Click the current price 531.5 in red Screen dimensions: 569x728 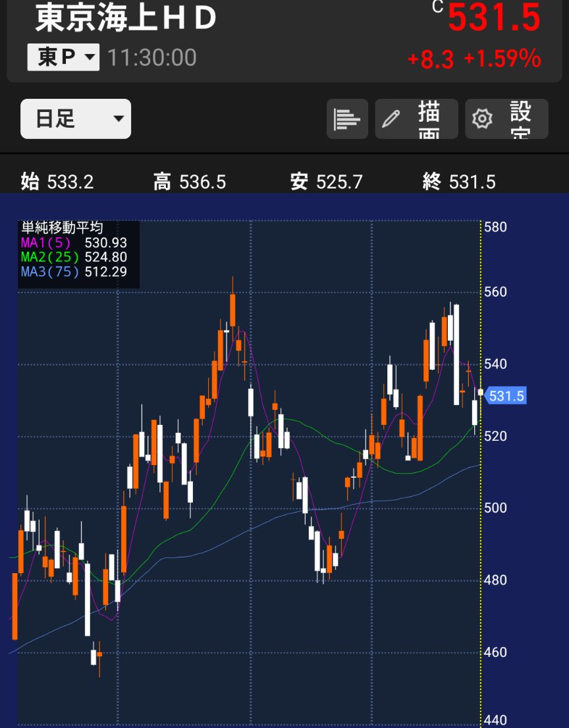coord(495,18)
